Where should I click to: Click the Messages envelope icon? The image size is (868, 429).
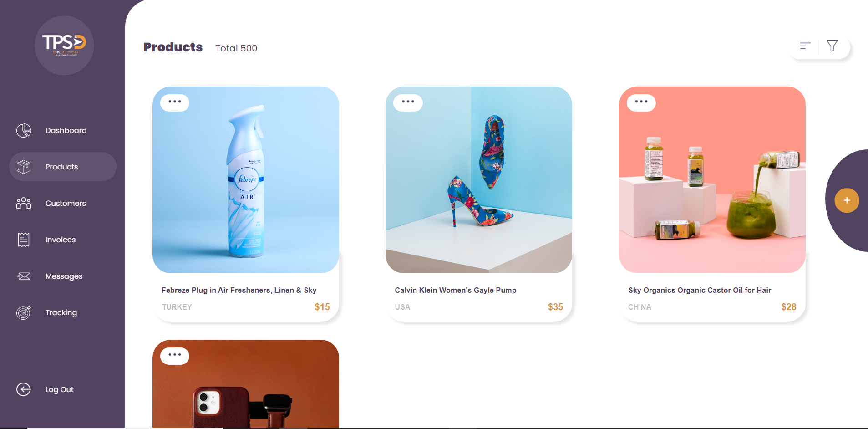(24, 276)
